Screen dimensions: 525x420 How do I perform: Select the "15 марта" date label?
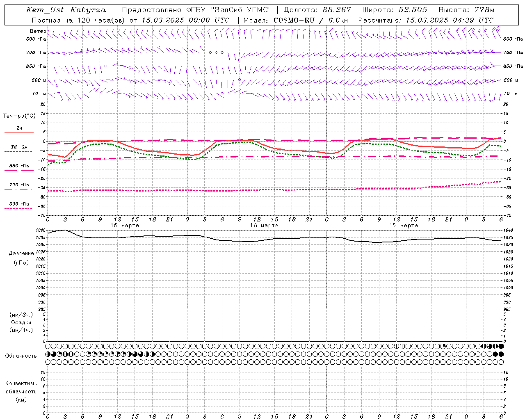pos(125,226)
